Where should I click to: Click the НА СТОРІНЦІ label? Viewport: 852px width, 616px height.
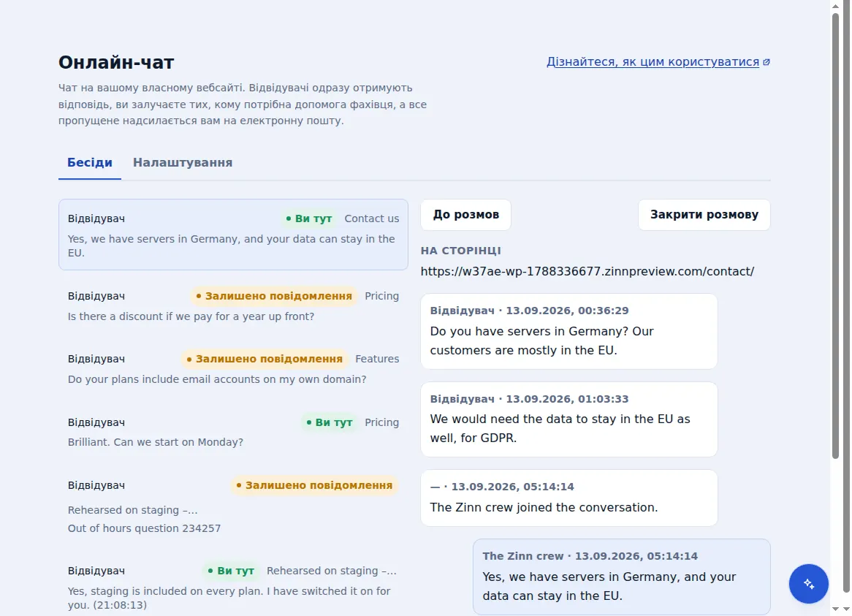coord(461,251)
